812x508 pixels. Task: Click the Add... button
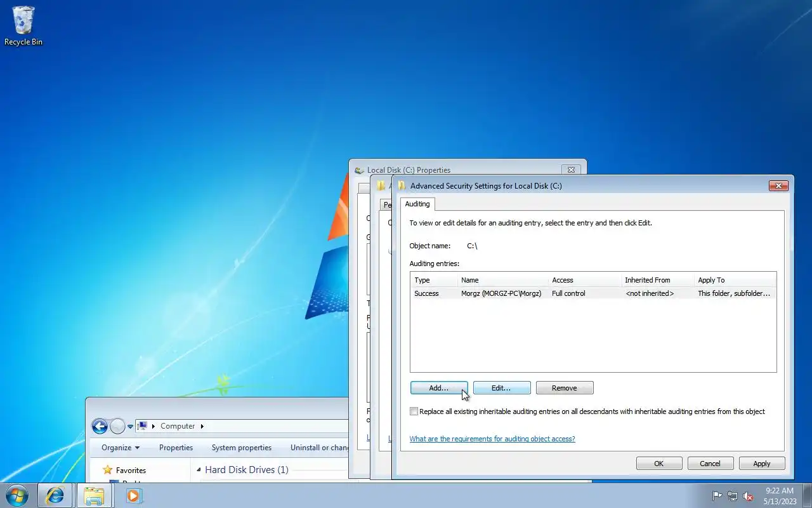point(439,388)
